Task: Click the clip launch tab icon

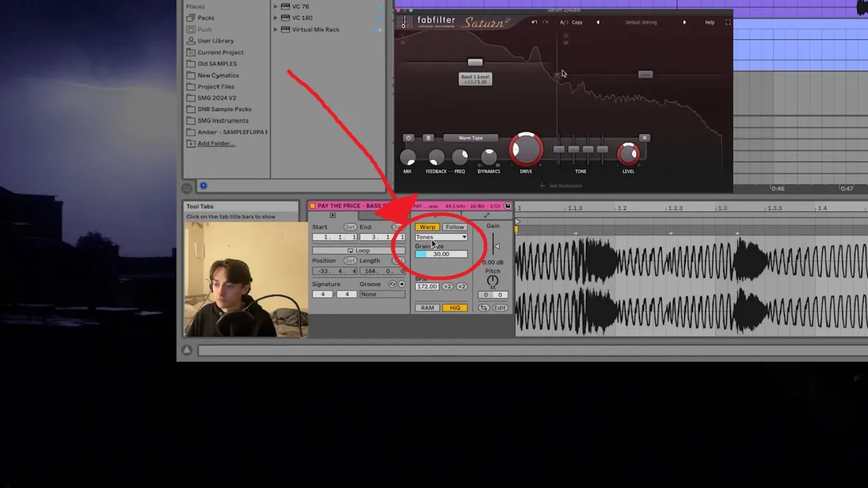Action: pos(332,216)
